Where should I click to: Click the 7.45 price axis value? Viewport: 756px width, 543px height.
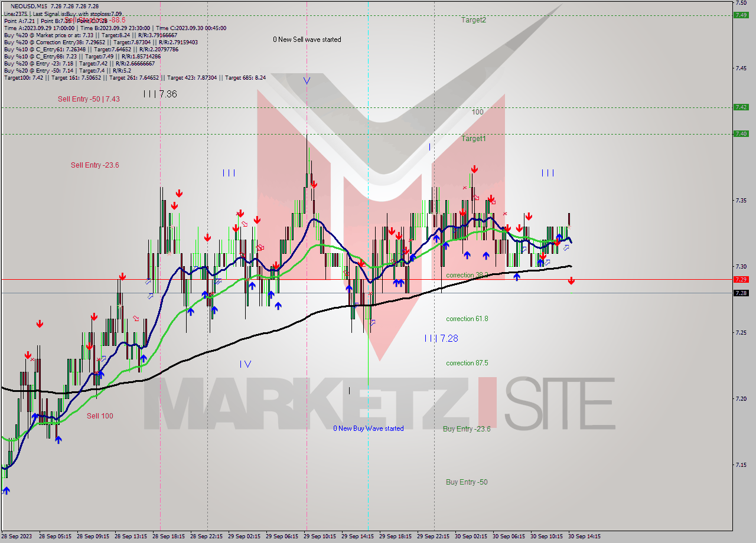coord(741,68)
